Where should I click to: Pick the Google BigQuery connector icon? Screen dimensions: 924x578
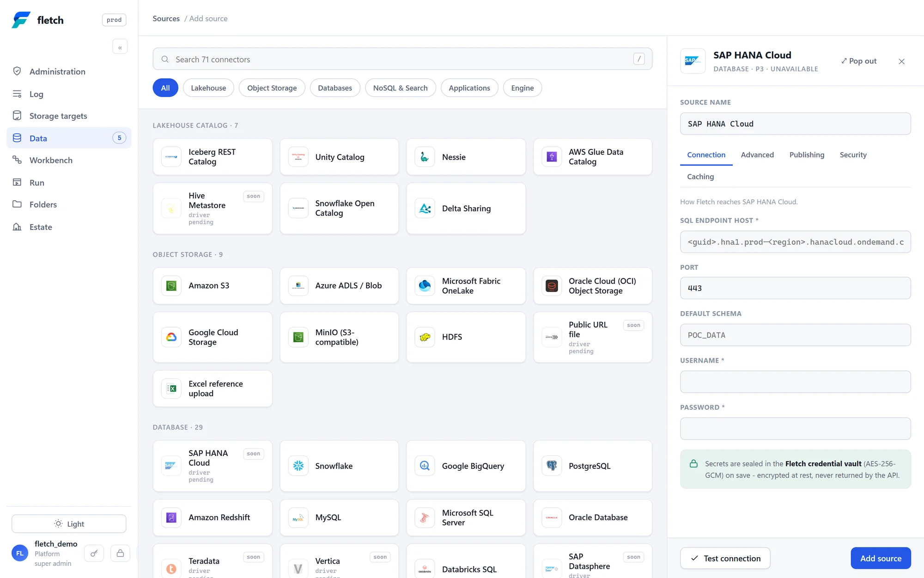425,466
